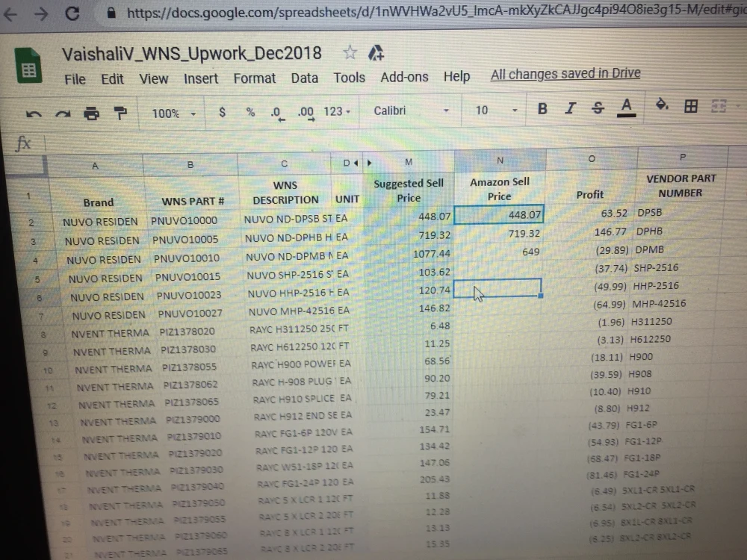The height and width of the screenshot is (560, 747).
Task: Select row 5 header
Action: pyautogui.click(x=37, y=279)
